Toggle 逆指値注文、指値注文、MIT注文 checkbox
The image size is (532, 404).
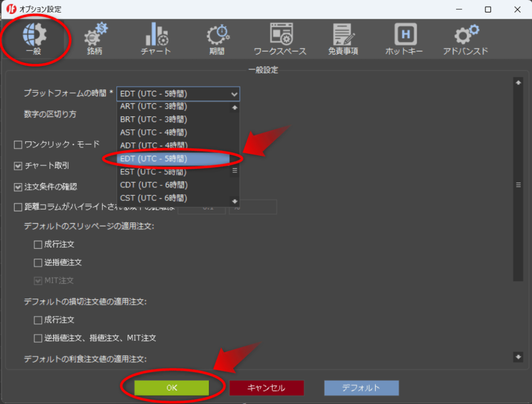pyautogui.click(x=38, y=338)
